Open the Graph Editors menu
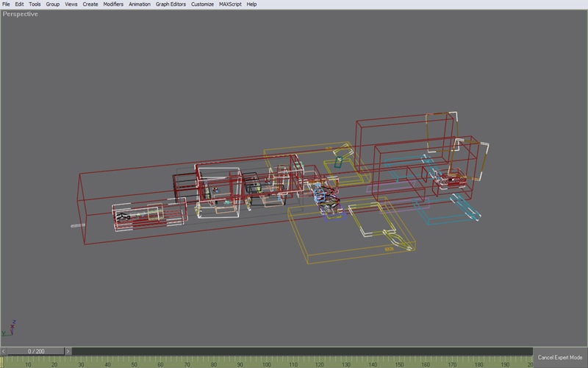The height and width of the screenshot is (368, 588). tap(171, 4)
